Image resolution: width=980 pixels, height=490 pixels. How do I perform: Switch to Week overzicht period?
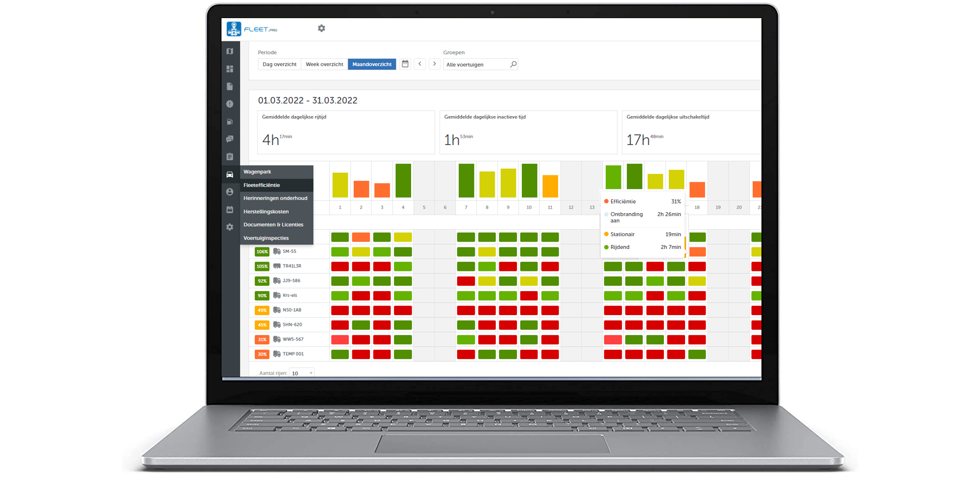tap(324, 64)
